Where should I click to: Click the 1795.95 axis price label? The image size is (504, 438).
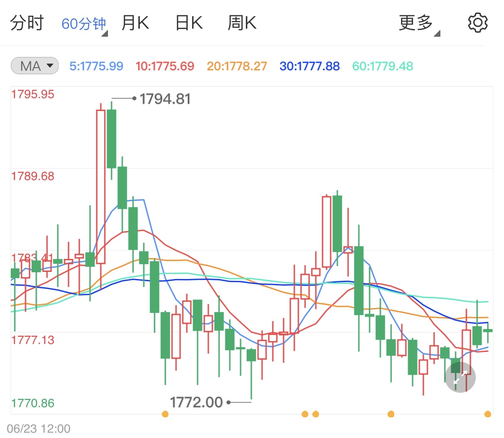click(33, 94)
